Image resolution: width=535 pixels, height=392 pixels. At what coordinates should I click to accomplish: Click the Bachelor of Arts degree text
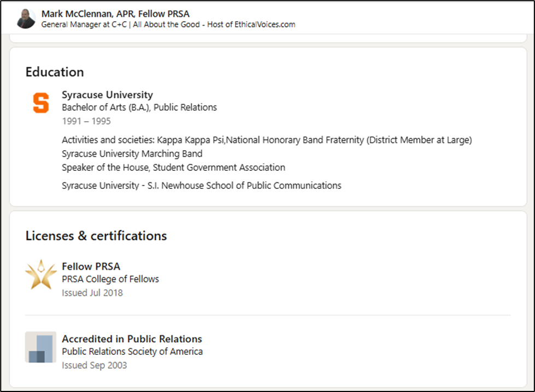point(139,108)
